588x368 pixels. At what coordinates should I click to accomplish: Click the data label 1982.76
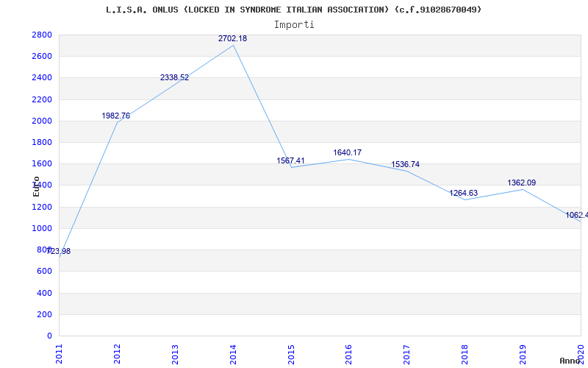(x=116, y=116)
